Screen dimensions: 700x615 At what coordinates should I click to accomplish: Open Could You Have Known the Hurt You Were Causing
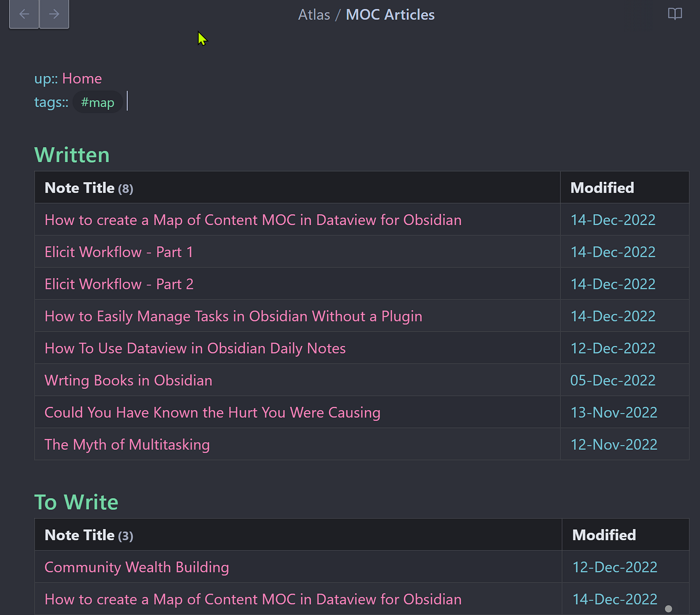pos(212,412)
